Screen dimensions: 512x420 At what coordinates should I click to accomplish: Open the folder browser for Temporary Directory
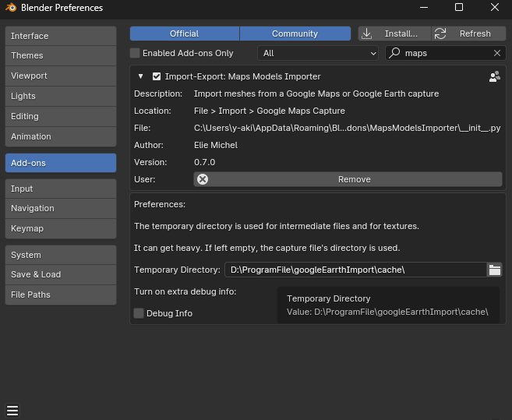pos(495,270)
